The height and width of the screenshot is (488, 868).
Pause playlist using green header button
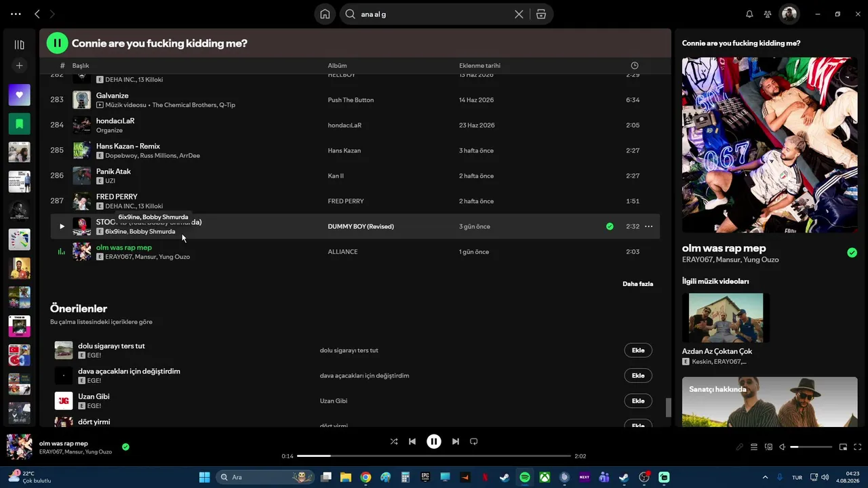pyautogui.click(x=57, y=43)
